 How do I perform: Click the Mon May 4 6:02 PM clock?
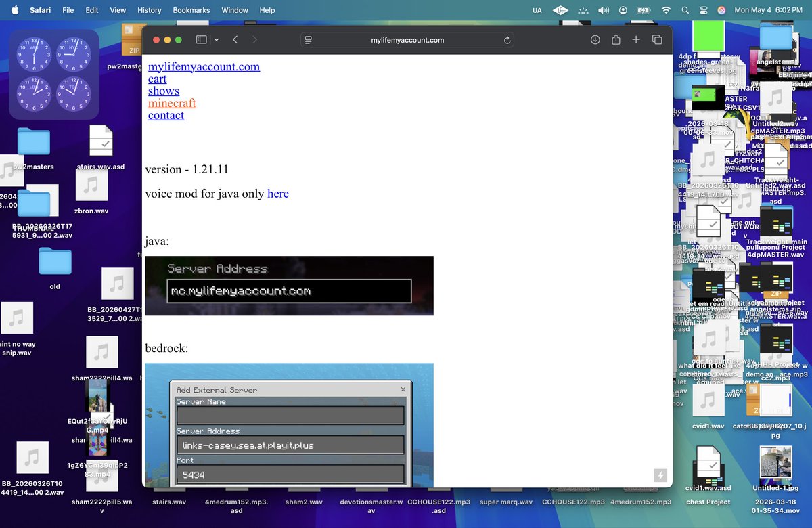[x=769, y=10]
